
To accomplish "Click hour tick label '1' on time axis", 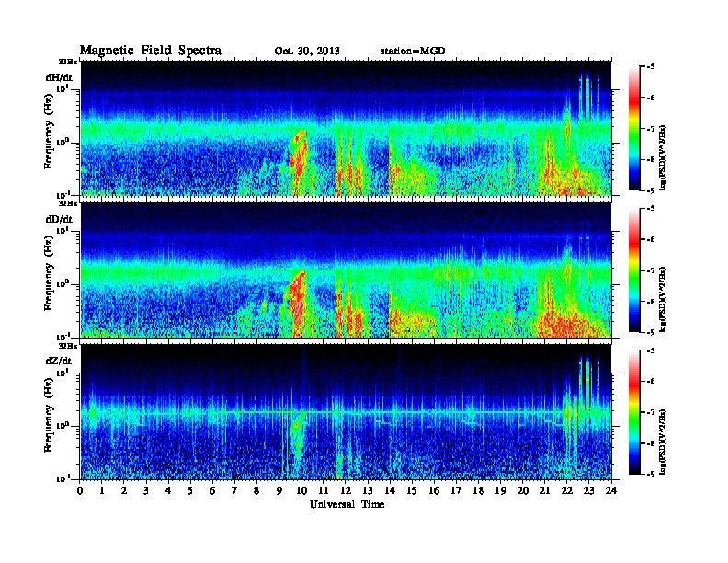I will (x=102, y=490).
